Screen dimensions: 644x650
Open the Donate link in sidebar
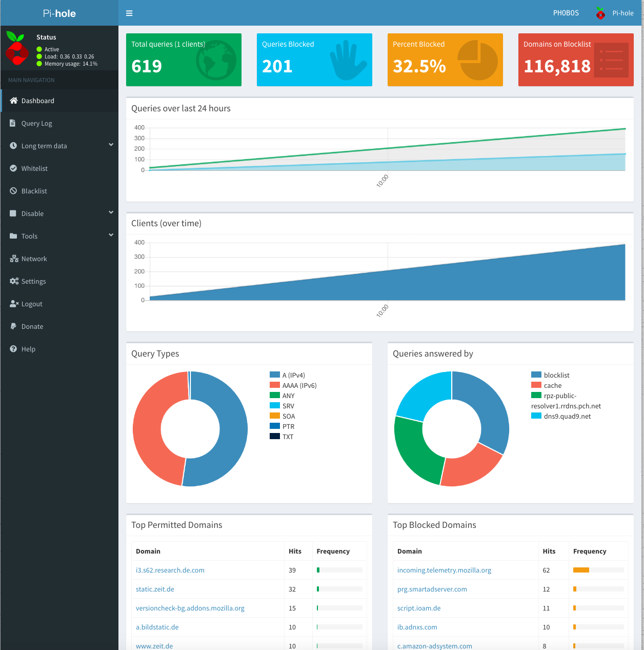tap(59, 326)
